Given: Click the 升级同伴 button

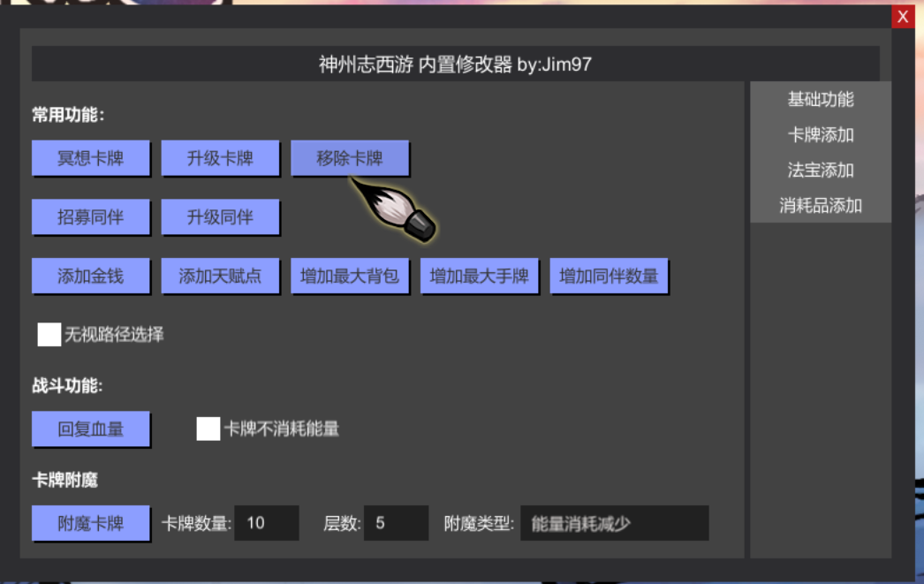Looking at the screenshot, I should click(220, 216).
